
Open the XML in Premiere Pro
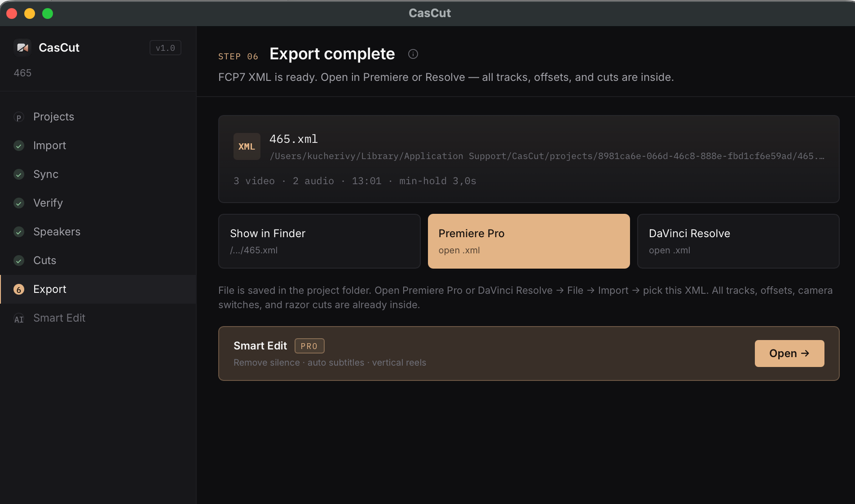529,241
